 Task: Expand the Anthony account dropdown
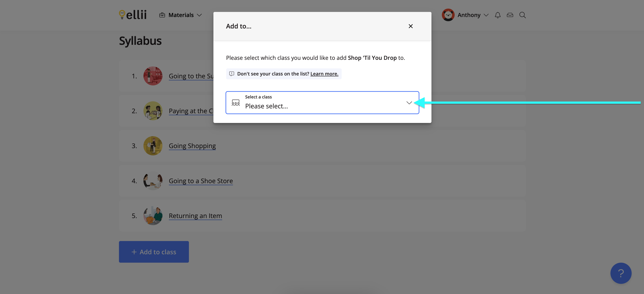[x=486, y=15]
